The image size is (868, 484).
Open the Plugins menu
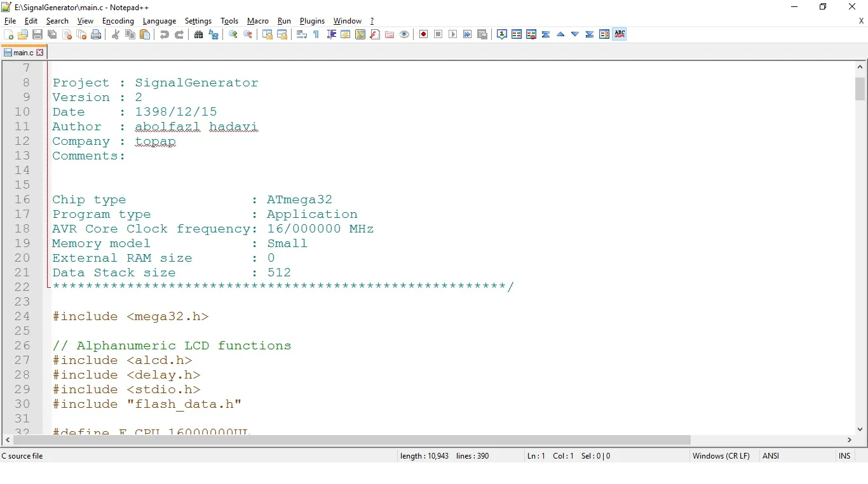[x=312, y=21]
